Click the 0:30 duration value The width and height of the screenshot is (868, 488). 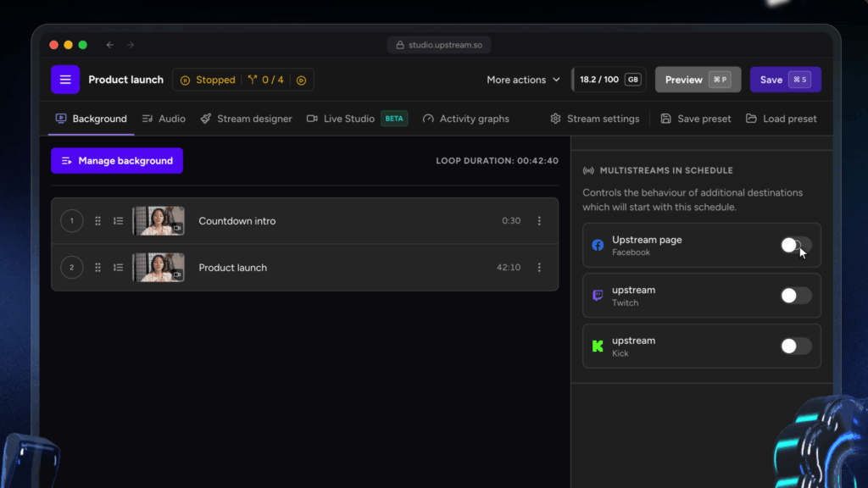[x=511, y=221]
